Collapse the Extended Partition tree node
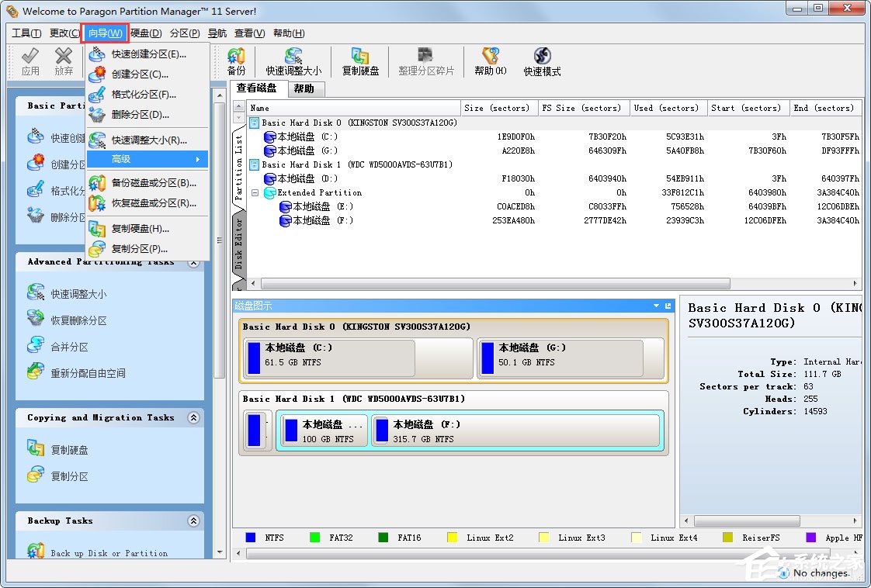 tap(255, 192)
